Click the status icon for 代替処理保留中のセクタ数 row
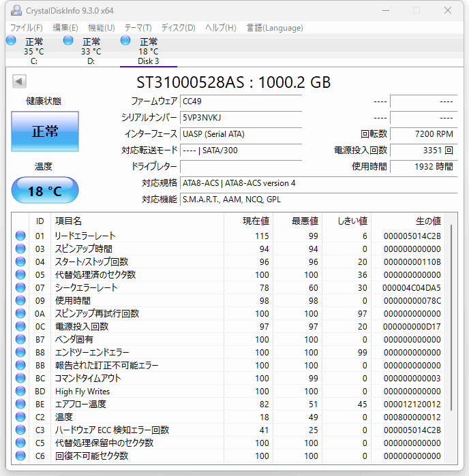The image size is (469, 476). (x=20, y=443)
